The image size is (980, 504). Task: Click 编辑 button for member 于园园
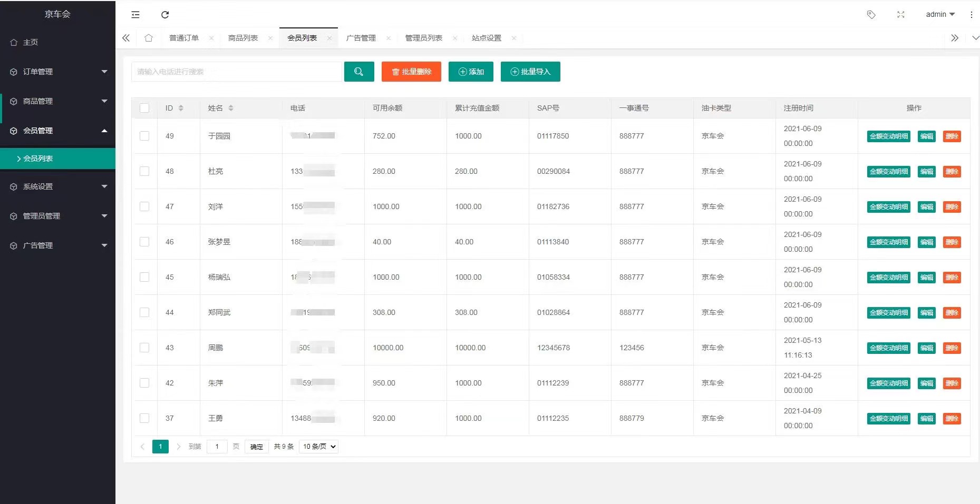click(926, 136)
